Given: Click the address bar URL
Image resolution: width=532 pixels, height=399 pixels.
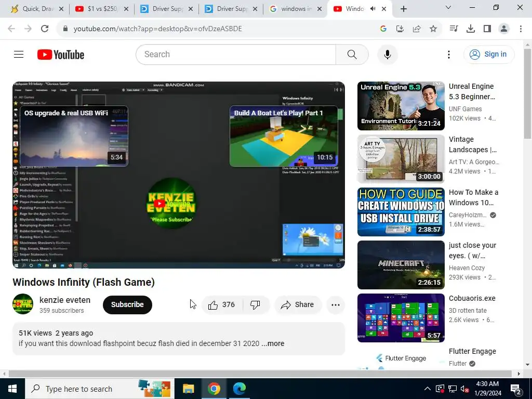Looking at the screenshot, I should point(158,29).
